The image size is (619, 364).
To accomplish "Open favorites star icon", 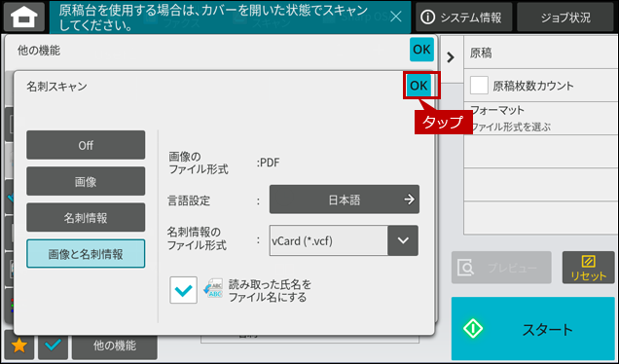I will [x=19, y=346].
